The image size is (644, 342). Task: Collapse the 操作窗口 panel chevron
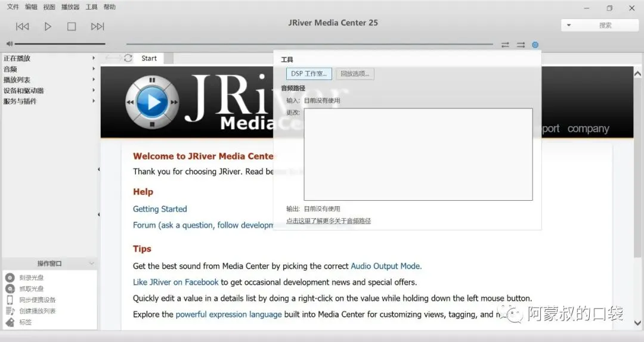(x=92, y=263)
